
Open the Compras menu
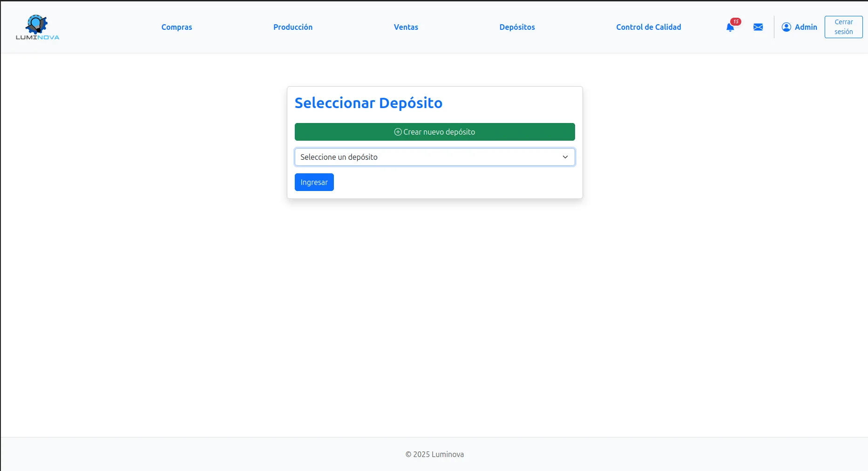click(x=176, y=27)
